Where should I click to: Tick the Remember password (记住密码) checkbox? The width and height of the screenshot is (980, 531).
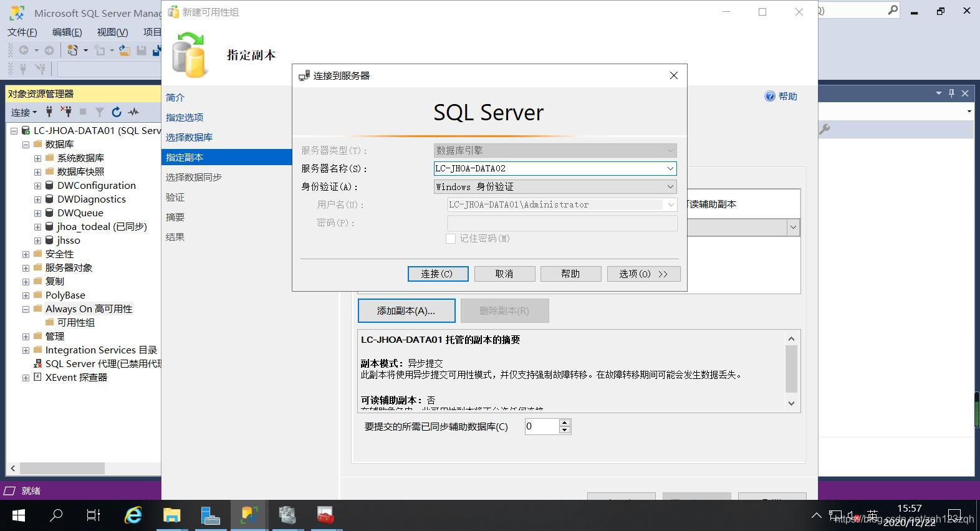[x=451, y=239]
